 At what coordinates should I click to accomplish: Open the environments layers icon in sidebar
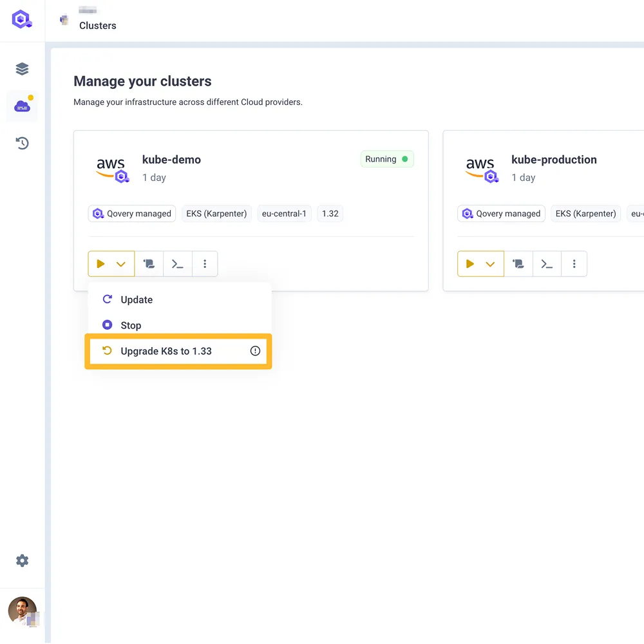22,69
